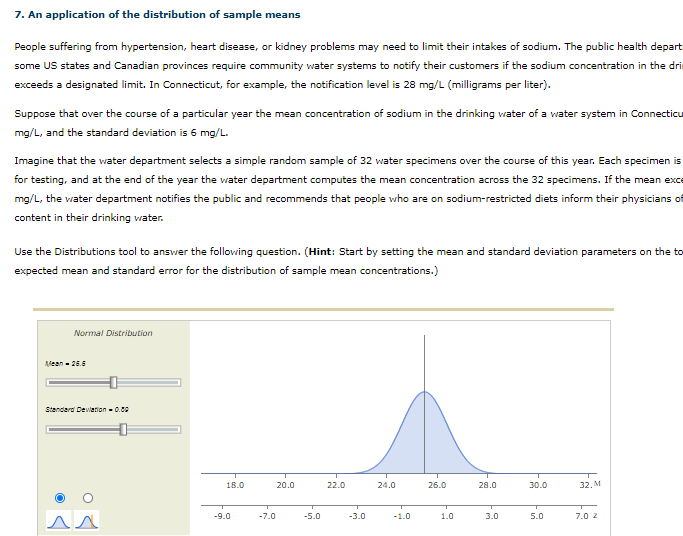Click the 1.0 tick label on z axis
Screen dimensions: 683x536
pos(447,516)
